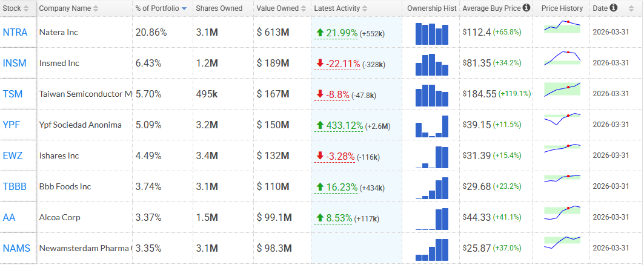Click YPF green up arrow activity icon
The image size is (644, 265).
pyautogui.click(x=319, y=125)
